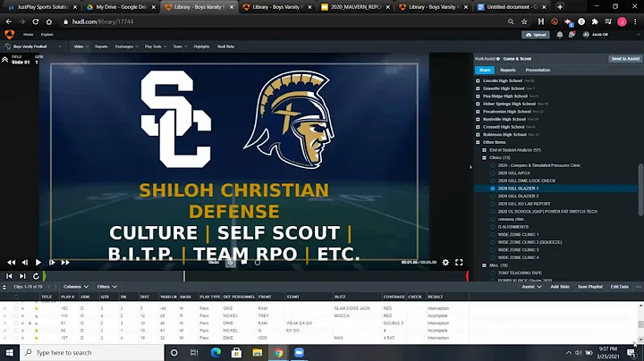Select the circle drawing tool under the video
This screenshot has height=361, width=644.
[x=258, y=263]
